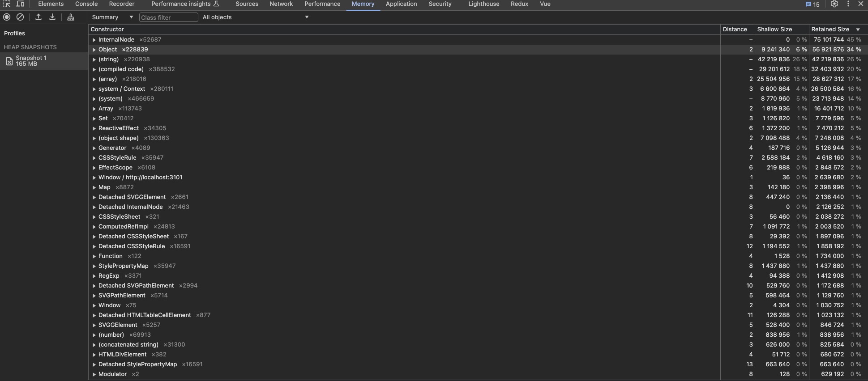Expand the Object ×228839 row
The image size is (868, 381).
[94, 50]
